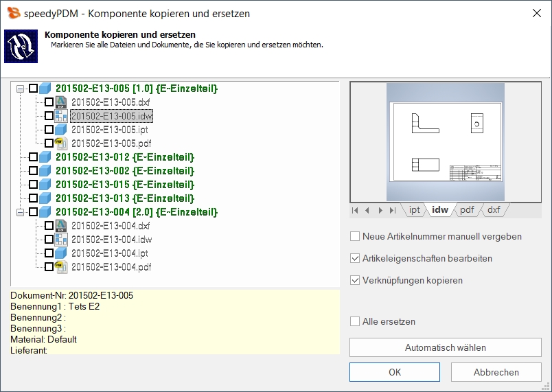
Task: Jump to last preview with skip-forward arrow
Action: click(x=392, y=210)
